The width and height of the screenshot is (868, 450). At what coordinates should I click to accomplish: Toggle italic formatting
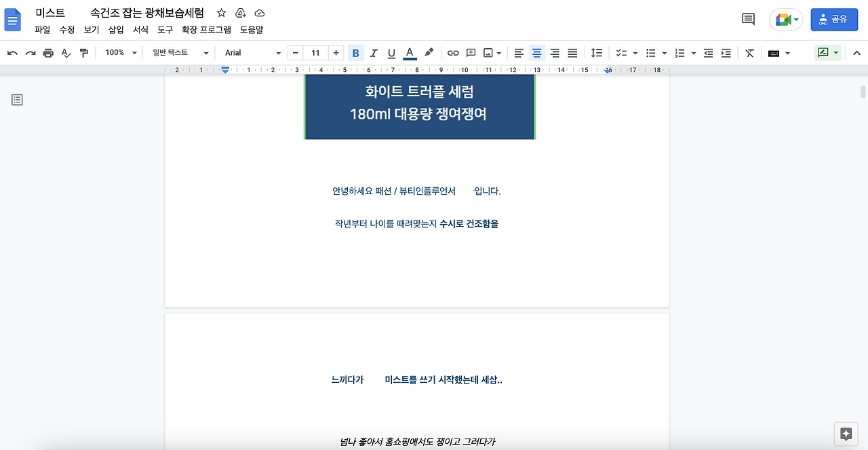point(374,52)
